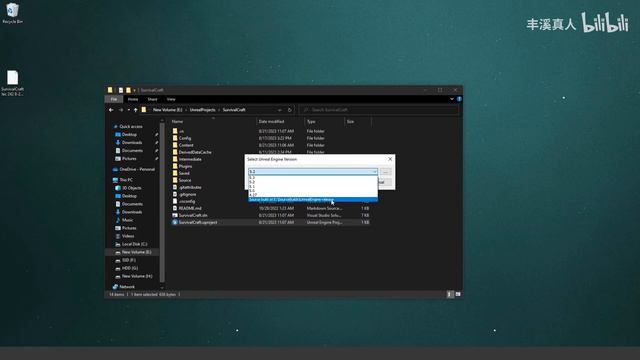Open the File ribbon tab
This screenshot has height=360, width=640.
(x=114, y=99)
